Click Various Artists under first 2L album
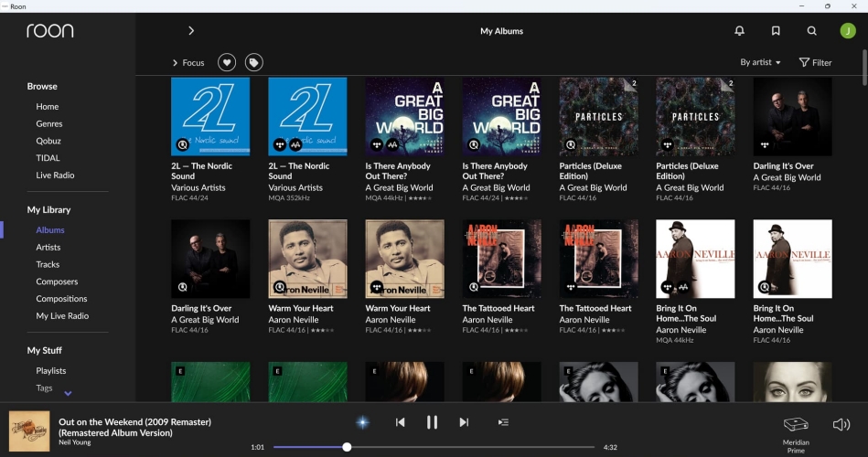 (x=198, y=187)
